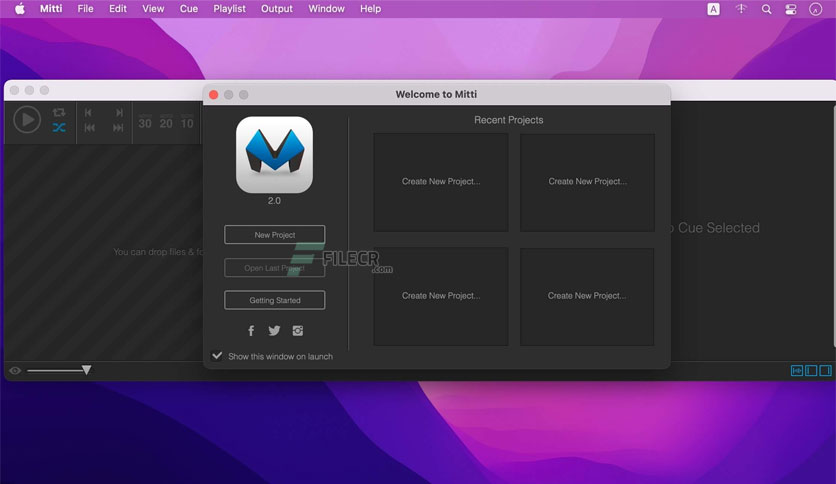
Task: Open Control Center in the menu bar
Action: 791,9
